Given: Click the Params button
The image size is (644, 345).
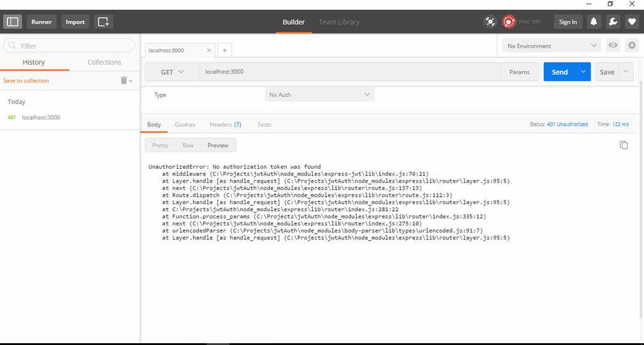Looking at the screenshot, I should pyautogui.click(x=519, y=72).
